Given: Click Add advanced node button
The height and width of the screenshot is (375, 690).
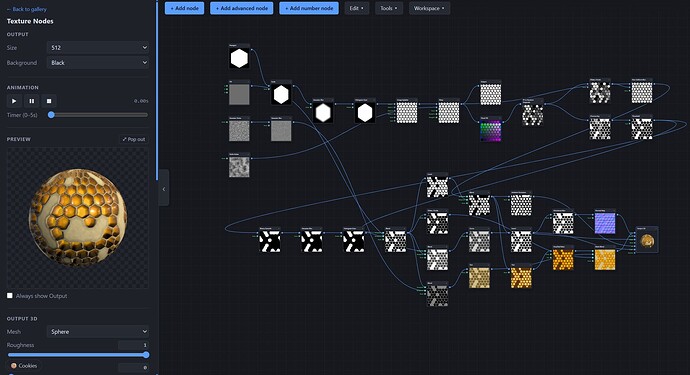Looking at the screenshot, I should (x=242, y=8).
